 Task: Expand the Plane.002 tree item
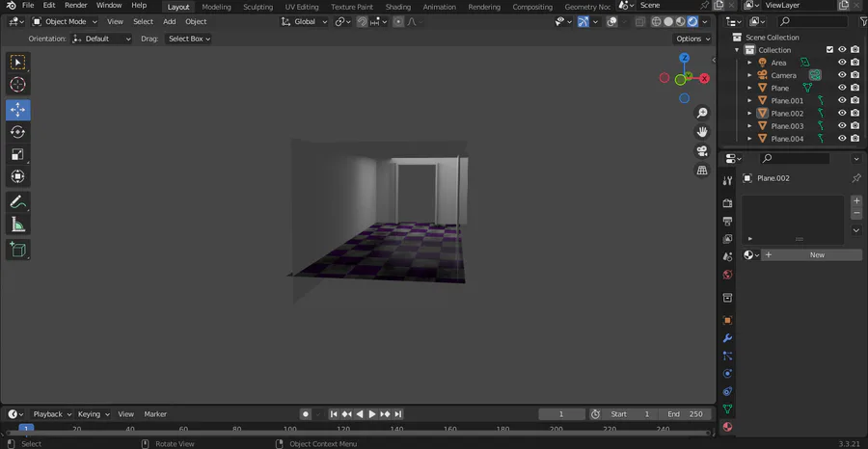coord(749,114)
